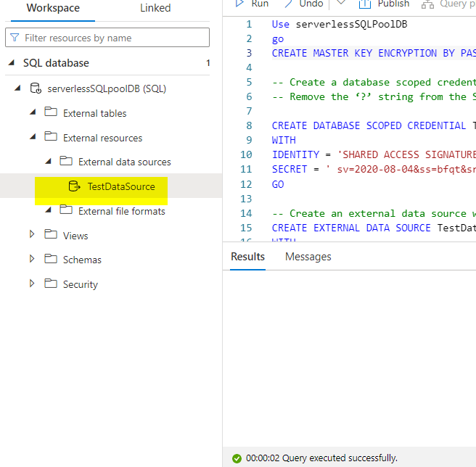Select the External data sources label
The height and width of the screenshot is (467, 476).
point(125,162)
